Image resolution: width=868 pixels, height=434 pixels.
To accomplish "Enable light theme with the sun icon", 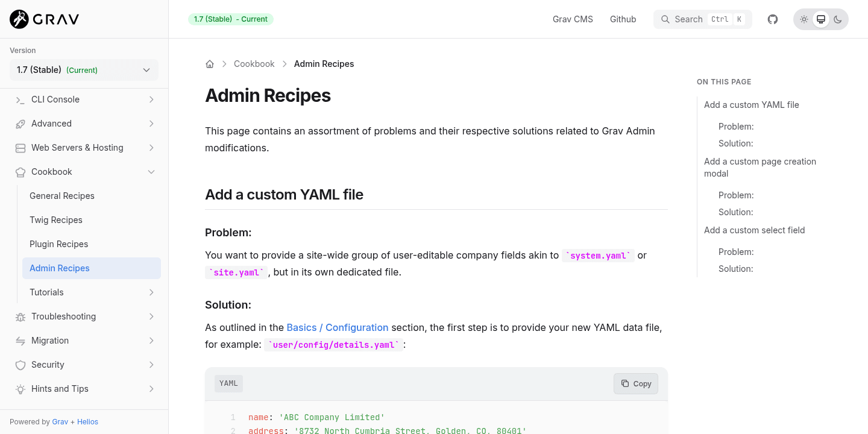I will coord(804,19).
